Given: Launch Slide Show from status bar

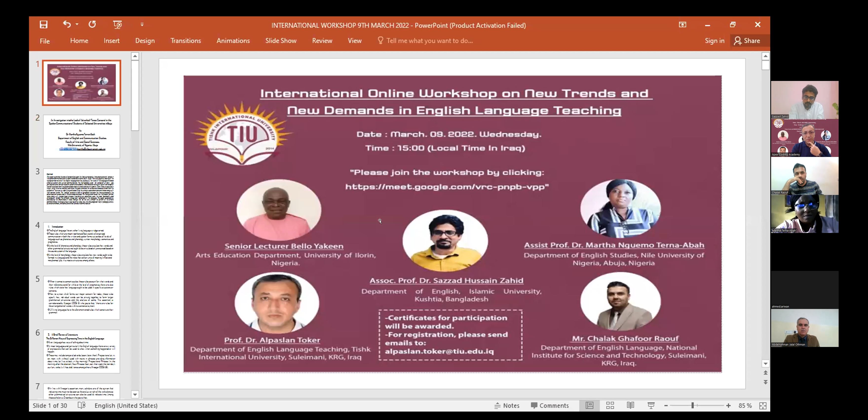Looking at the screenshot, I should point(651,405).
